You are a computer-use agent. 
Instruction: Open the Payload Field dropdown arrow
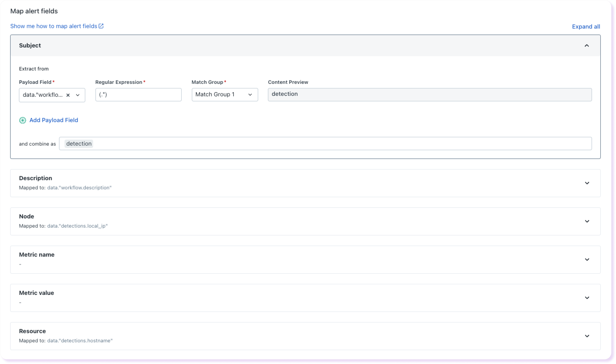coord(78,95)
